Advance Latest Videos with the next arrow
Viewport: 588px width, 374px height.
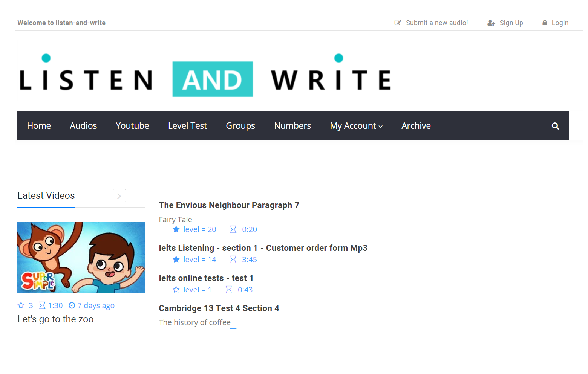[119, 196]
